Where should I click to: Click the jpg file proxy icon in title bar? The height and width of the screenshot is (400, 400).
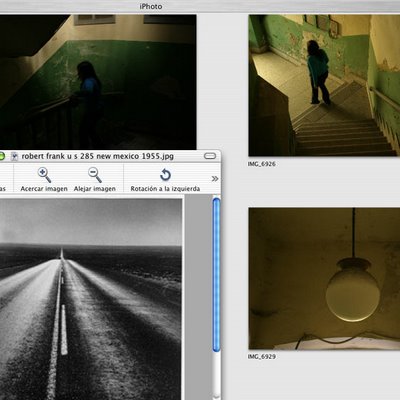pos(14,156)
